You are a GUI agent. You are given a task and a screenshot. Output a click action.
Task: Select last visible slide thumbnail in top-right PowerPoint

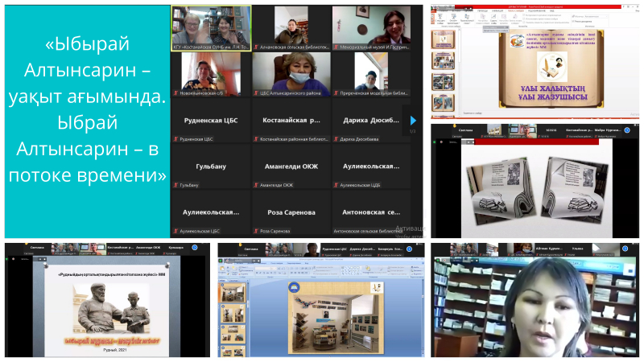coord(442,103)
